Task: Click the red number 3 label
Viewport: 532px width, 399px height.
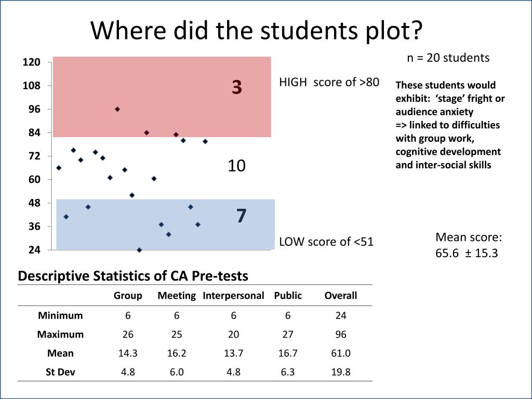Action: 237,87
